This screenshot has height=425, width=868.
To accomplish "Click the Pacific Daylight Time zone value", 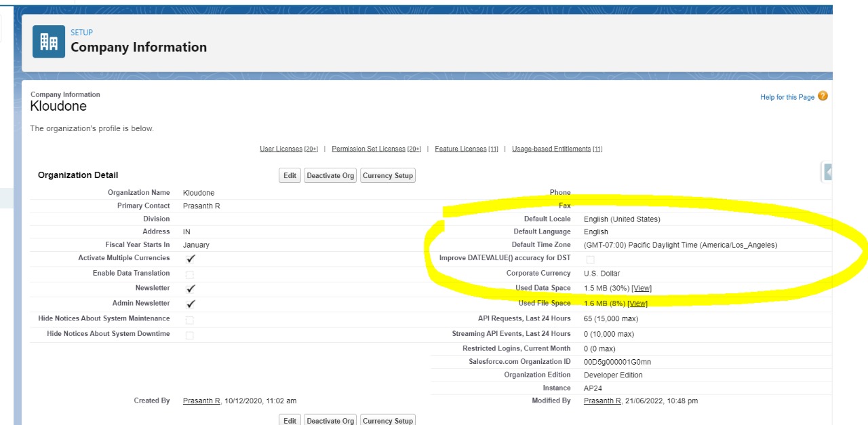I will (x=680, y=245).
